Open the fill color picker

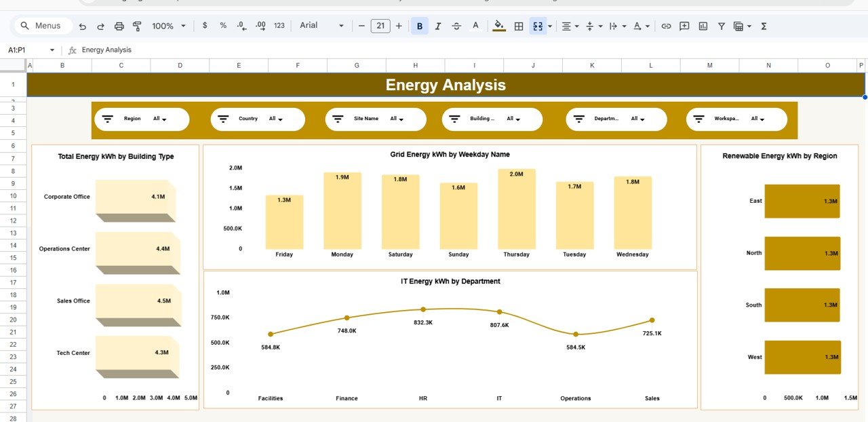(499, 25)
